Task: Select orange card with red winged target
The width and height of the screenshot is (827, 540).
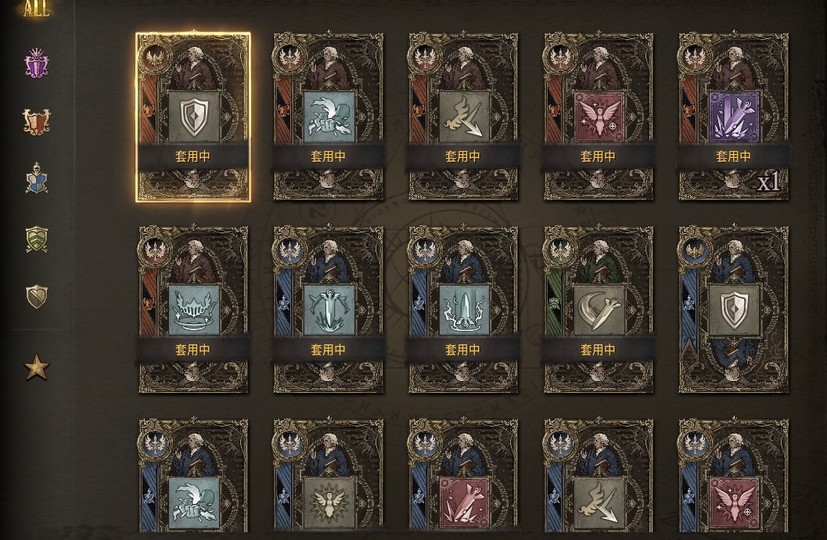Action: point(598,117)
